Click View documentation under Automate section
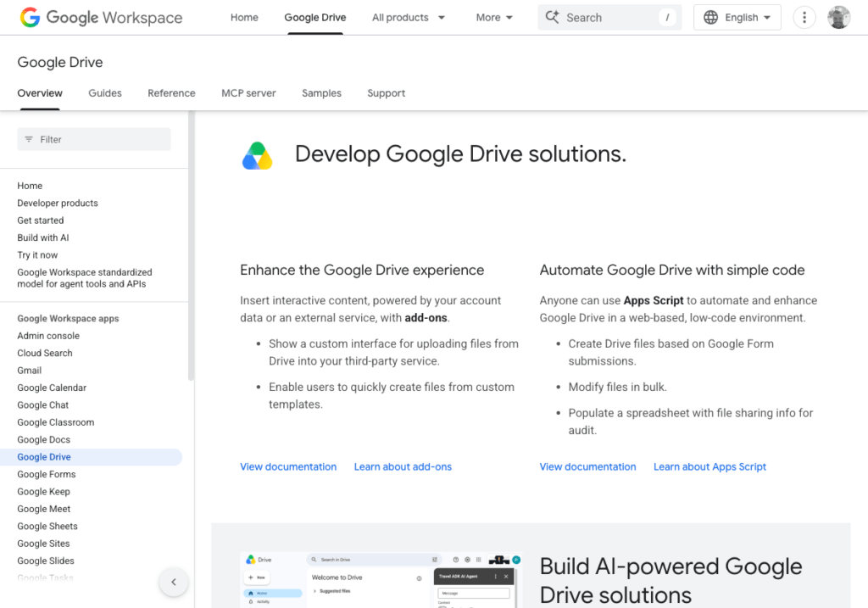 click(588, 466)
